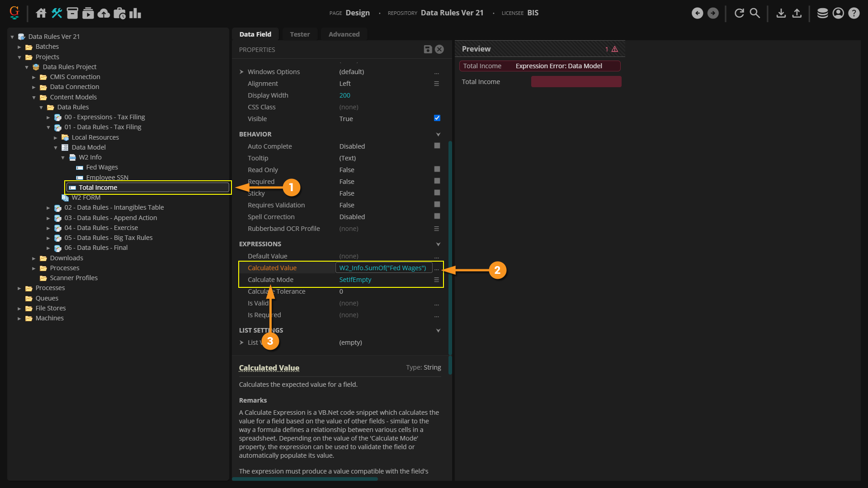The height and width of the screenshot is (488, 868).
Task: Click the save icon in Properties header
Action: (x=428, y=49)
